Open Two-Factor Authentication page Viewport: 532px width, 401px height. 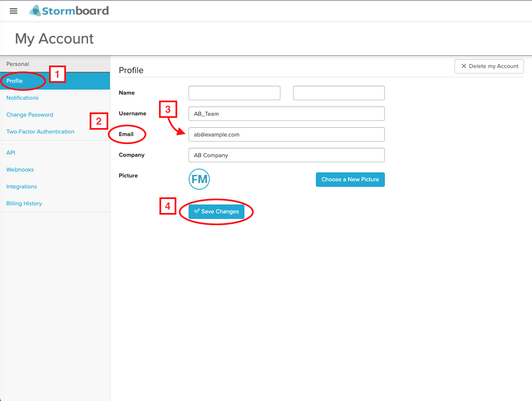[40, 131]
